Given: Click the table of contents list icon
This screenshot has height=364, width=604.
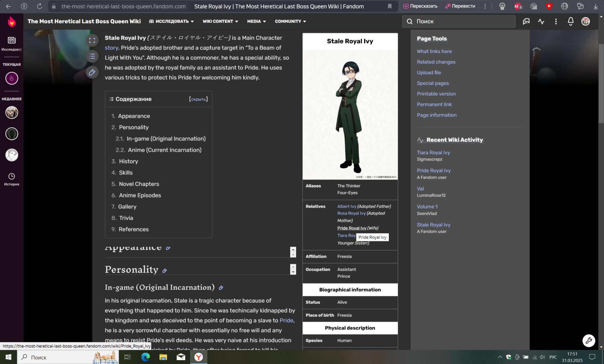Looking at the screenshot, I should point(92,56).
